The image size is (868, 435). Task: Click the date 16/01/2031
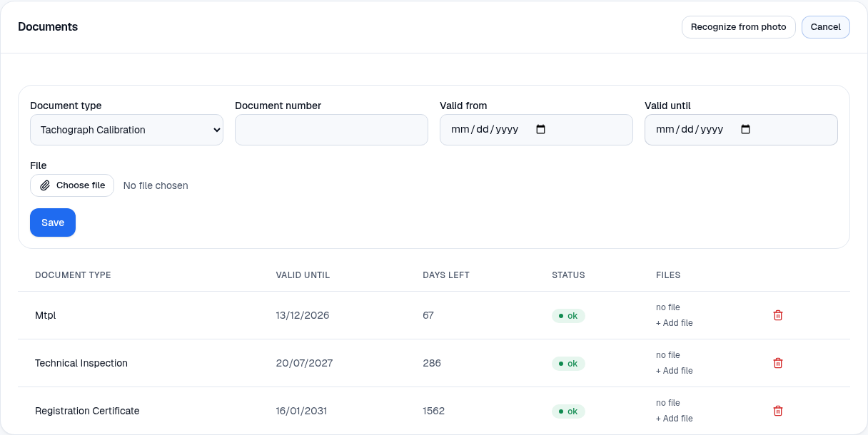point(302,411)
